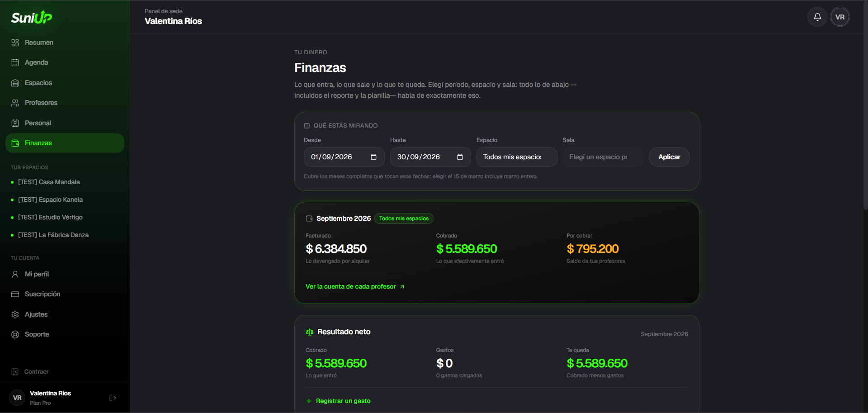
Task: Click the Aplicar button
Action: [x=669, y=157]
